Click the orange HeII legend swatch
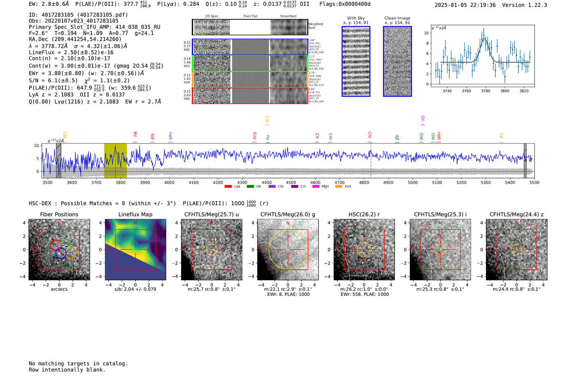 (x=339, y=187)
